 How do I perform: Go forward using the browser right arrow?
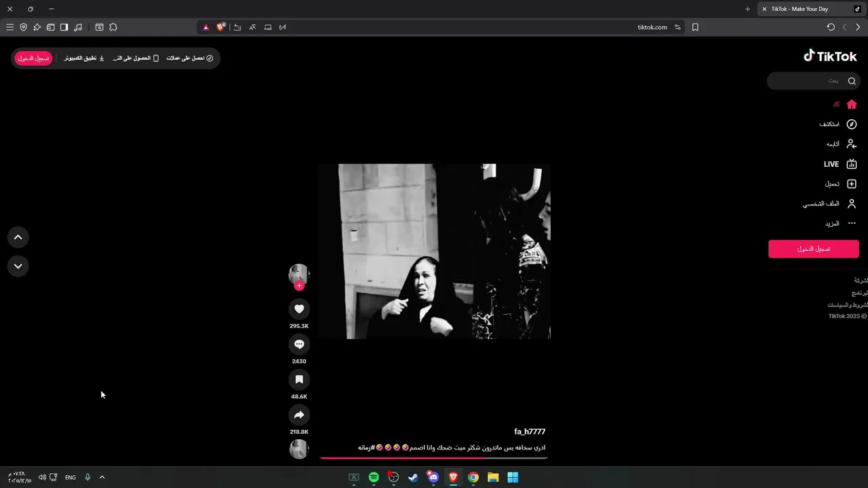click(x=858, y=27)
